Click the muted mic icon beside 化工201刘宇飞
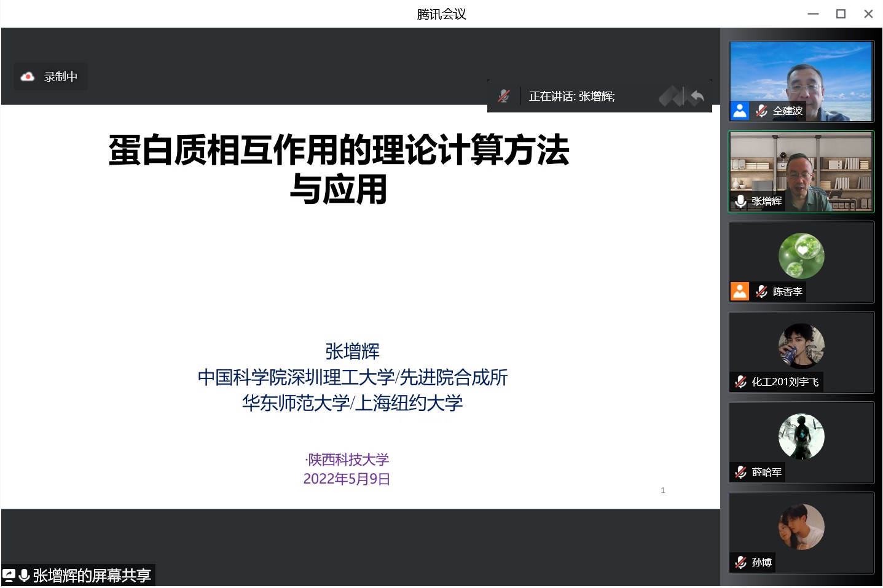The height and width of the screenshot is (588, 883). click(x=741, y=382)
